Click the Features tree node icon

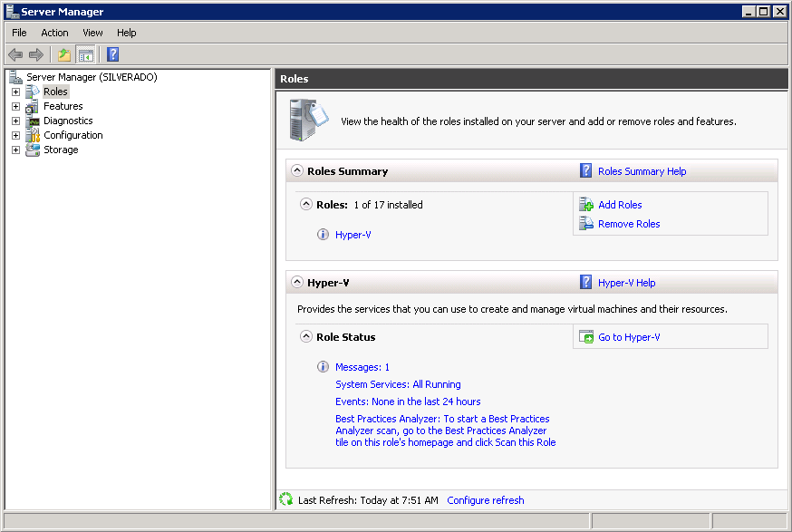coord(33,106)
